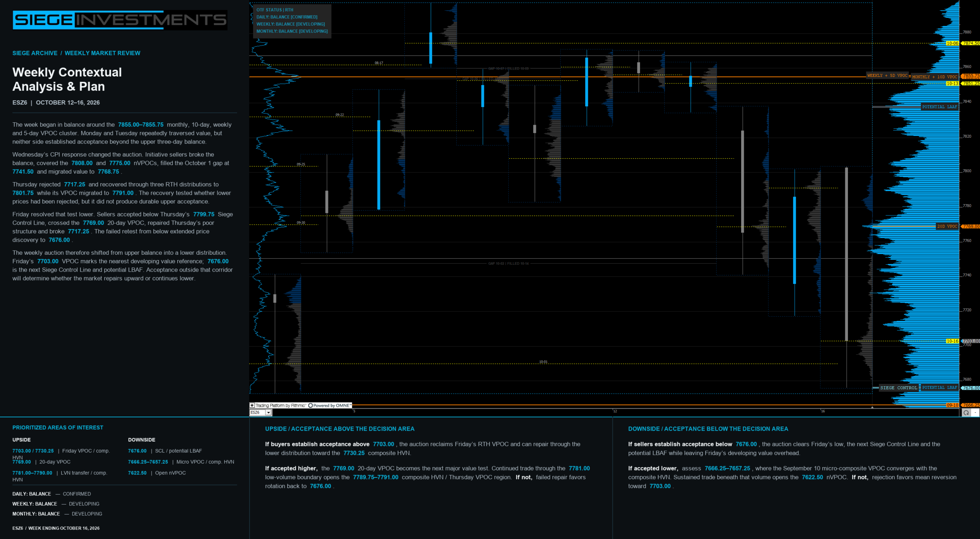
Task: Click the WEEKLY + 5D VPOC chart label
Action: [887, 75]
